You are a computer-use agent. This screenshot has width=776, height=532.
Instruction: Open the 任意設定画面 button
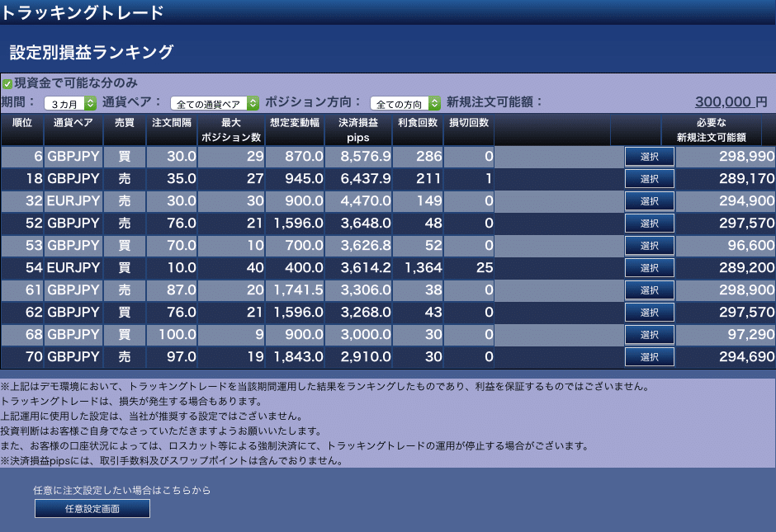click(x=92, y=509)
